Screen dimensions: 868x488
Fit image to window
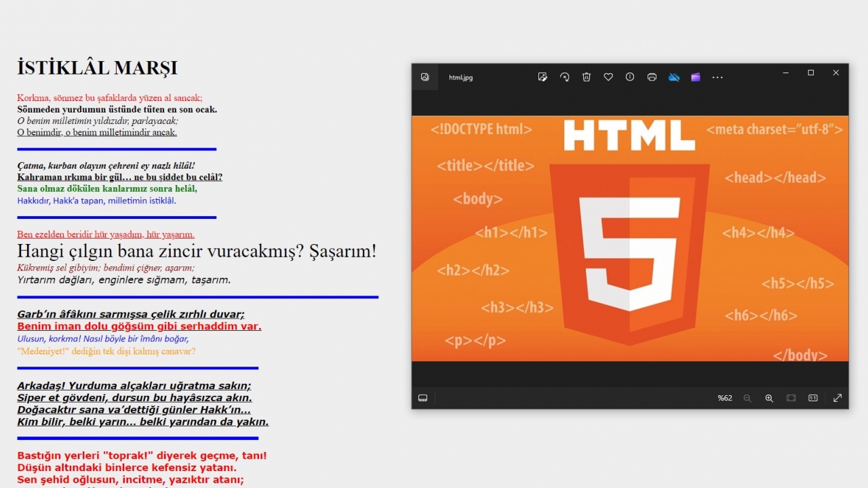791,398
